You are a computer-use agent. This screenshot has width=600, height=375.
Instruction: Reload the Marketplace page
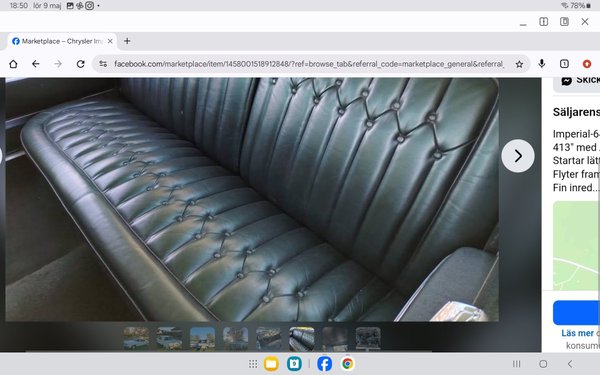tap(80, 64)
